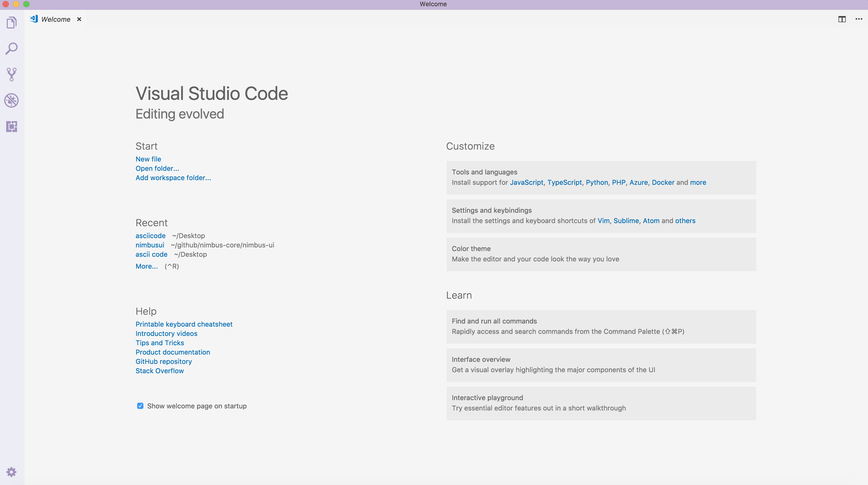868x485 pixels.
Task: Open the Extensions sidebar icon
Action: 11,126
